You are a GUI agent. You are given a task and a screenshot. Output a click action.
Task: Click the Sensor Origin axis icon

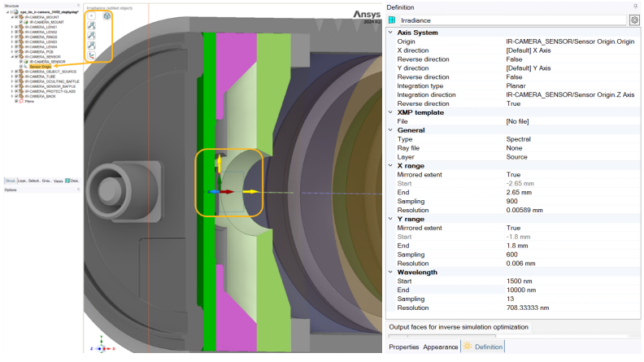click(26, 67)
